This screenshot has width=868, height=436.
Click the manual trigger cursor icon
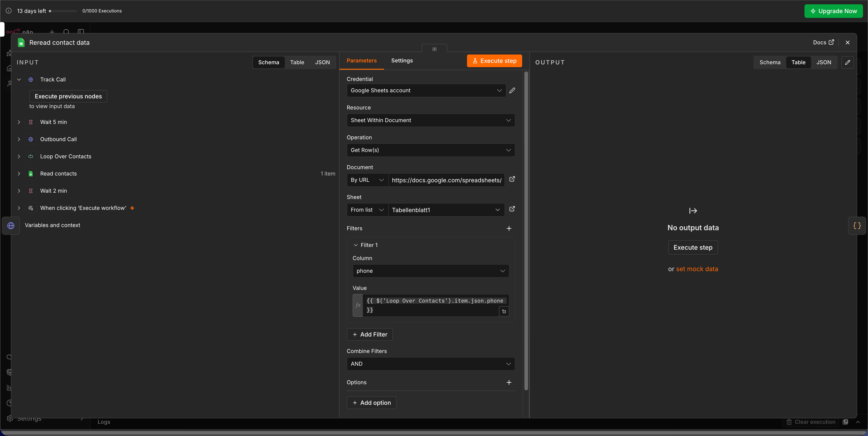31,208
